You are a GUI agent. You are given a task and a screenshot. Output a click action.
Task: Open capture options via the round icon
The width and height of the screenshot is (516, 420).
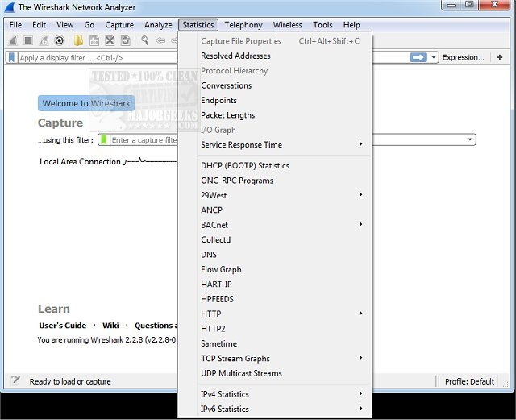point(59,40)
